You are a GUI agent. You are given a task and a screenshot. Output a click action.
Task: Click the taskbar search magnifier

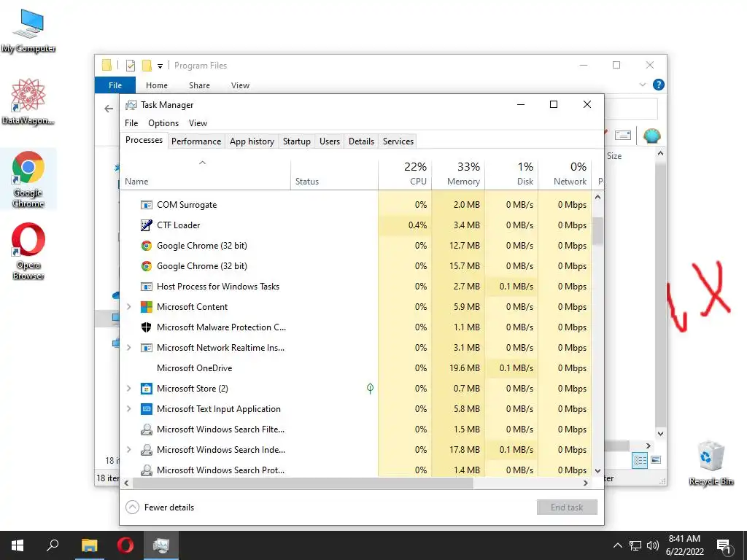53,545
